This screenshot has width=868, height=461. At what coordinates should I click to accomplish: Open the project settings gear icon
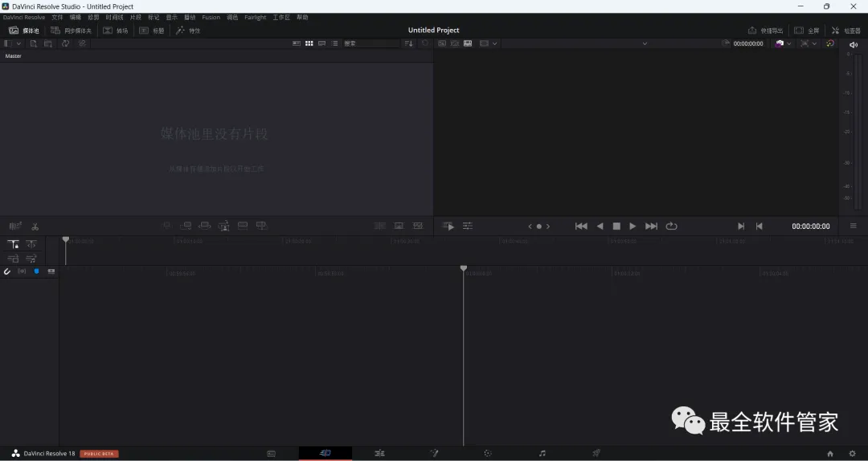tap(853, 454)
